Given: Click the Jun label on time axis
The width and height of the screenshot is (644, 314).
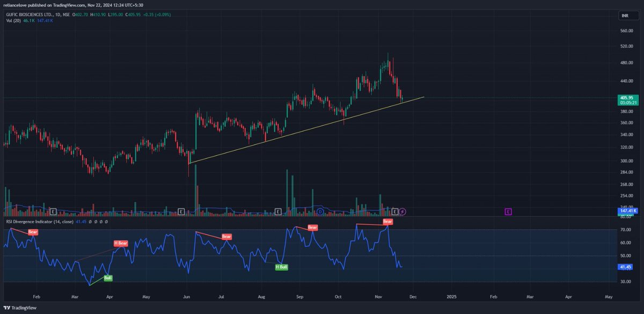Looking at the screenshot, I should point(187,296).
